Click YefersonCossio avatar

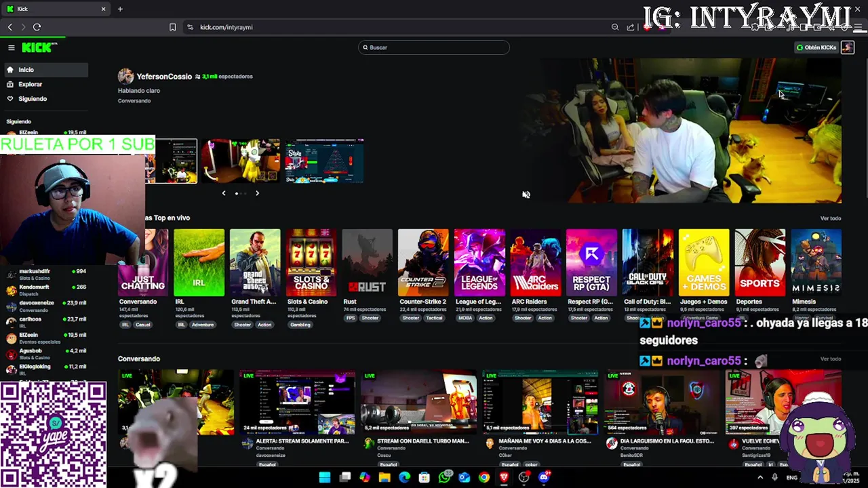tap(125, 76)
